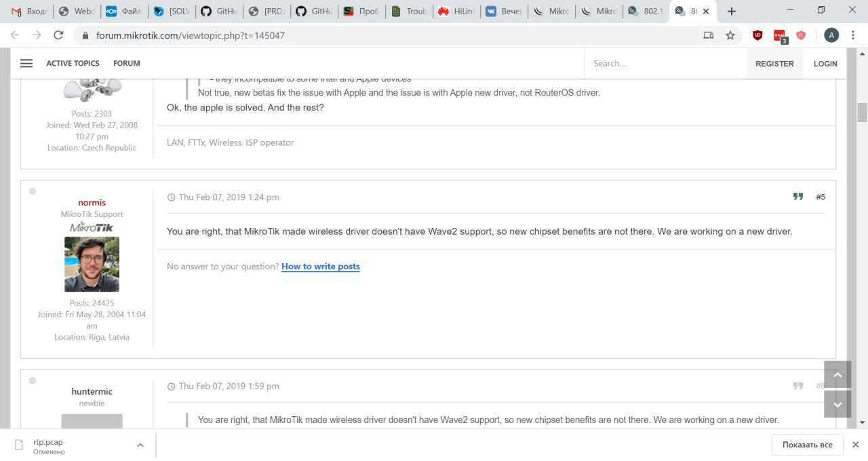The height and width of the screenshot is (461, 868).
Task: Click signature text LAN, FTTx, Wireless. ISP operator
Action: [x=231, y=142]
